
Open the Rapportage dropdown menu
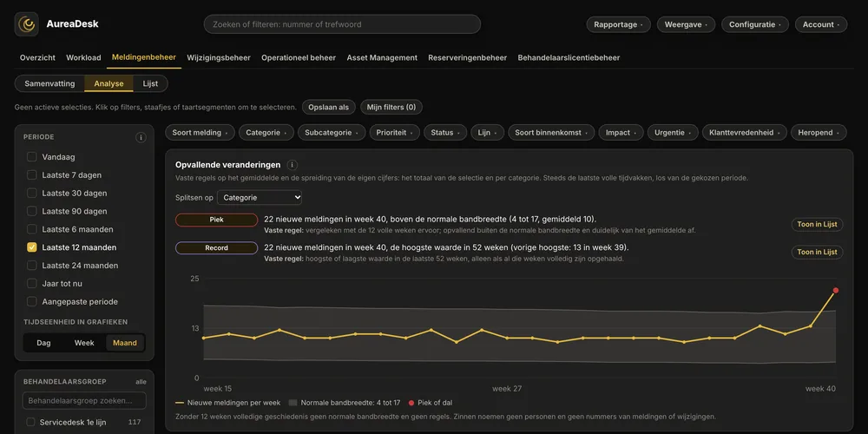(x=618, y=24)
